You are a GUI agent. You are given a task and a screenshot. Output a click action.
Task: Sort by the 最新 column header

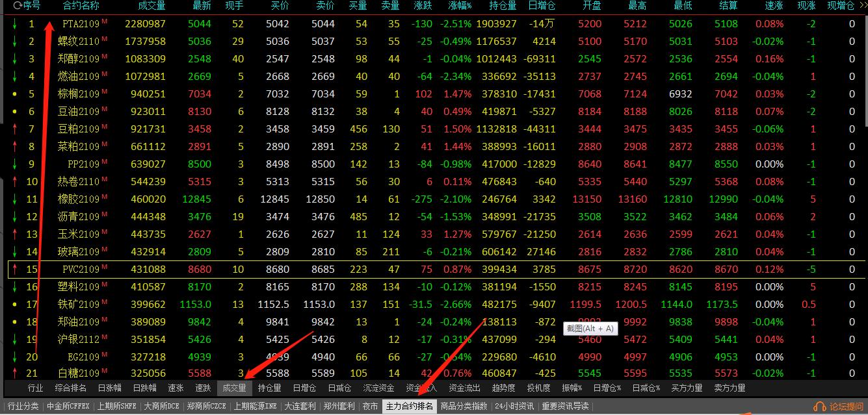click(202, 6)
